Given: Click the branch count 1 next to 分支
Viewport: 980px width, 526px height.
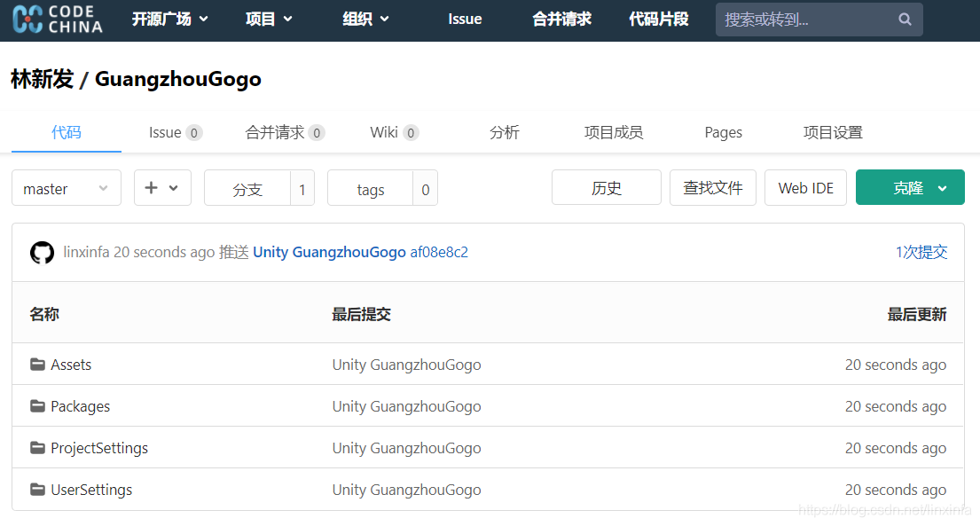Looking at the screenshot, I should [302, 188].
